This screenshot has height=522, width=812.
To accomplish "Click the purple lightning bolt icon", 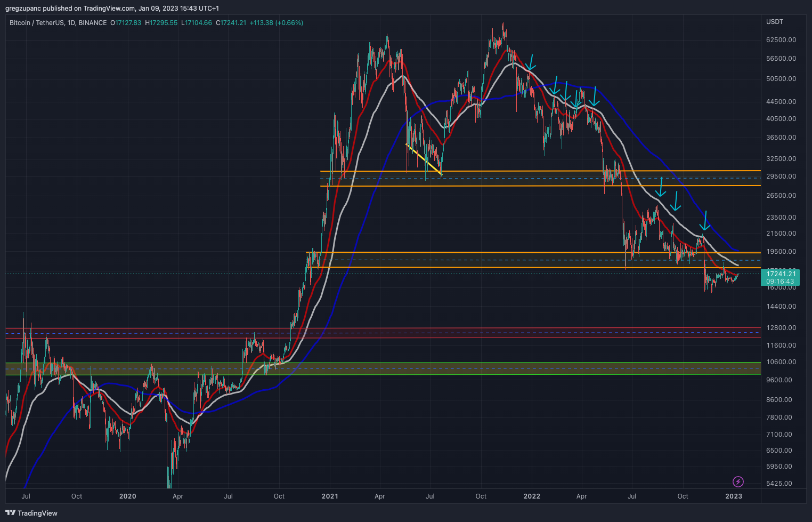I will [x=738, y=482].
